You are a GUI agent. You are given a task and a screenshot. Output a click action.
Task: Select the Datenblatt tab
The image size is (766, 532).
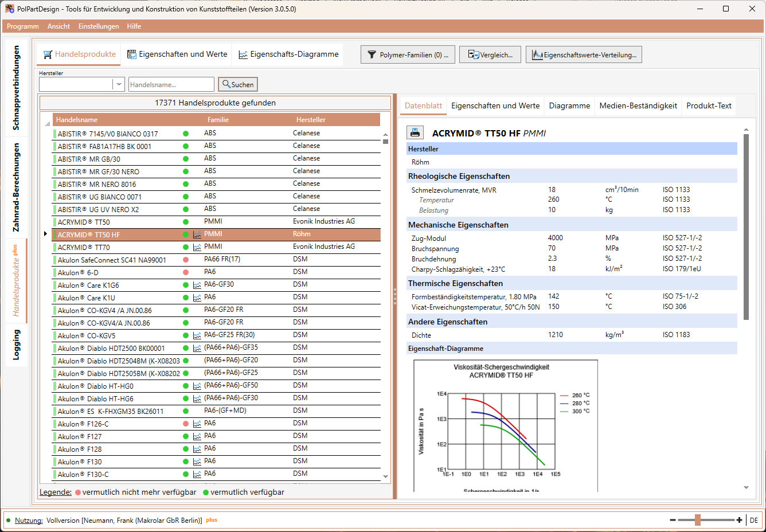pyautogui.click(x=423, y=106)
